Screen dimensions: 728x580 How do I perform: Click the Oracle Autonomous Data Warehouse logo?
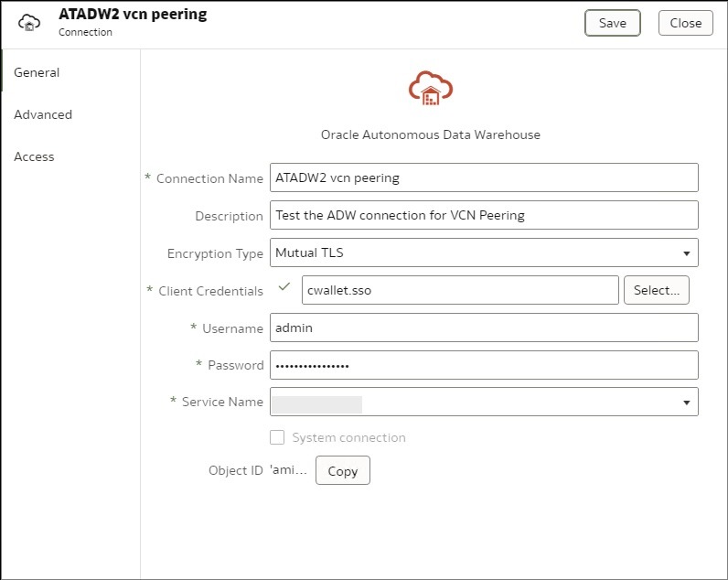tap(431, 88)
